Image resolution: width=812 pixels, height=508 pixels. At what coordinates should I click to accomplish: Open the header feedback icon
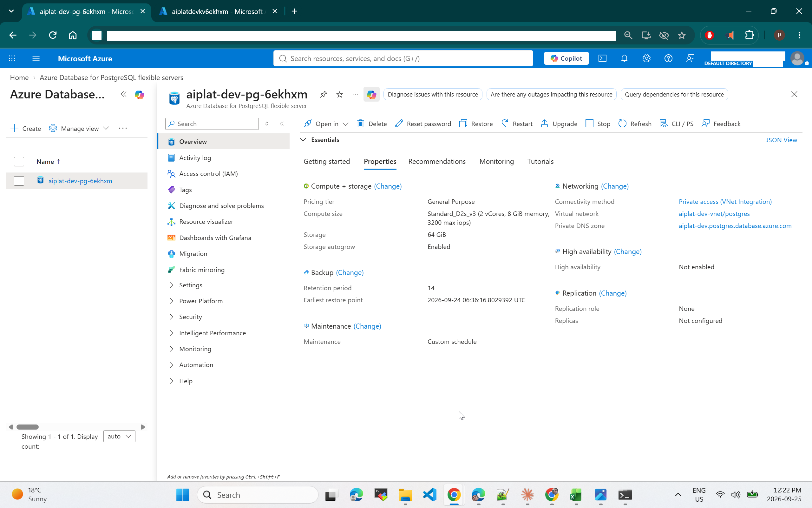(x=690, y=58)
